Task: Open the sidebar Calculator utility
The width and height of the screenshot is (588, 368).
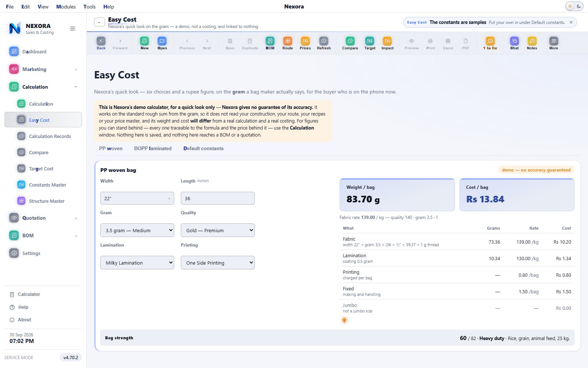Action: (x=43, y=294)
